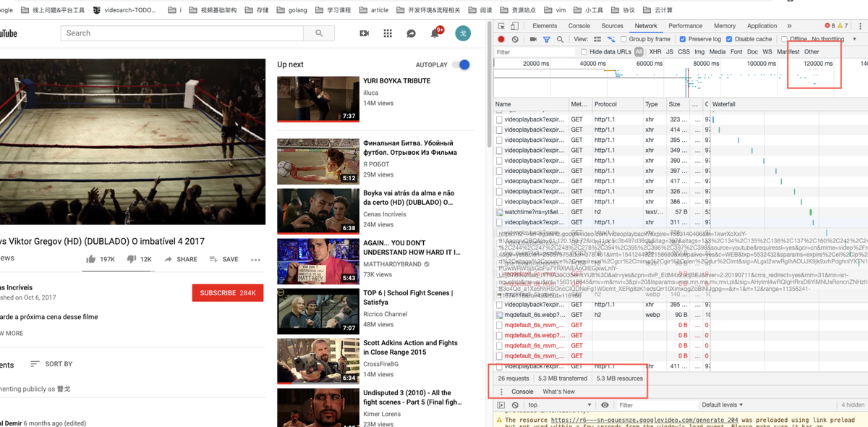Click the SUBSCRIBE 284K button
The width and height of the screenshot is (868, 427).
228,292
